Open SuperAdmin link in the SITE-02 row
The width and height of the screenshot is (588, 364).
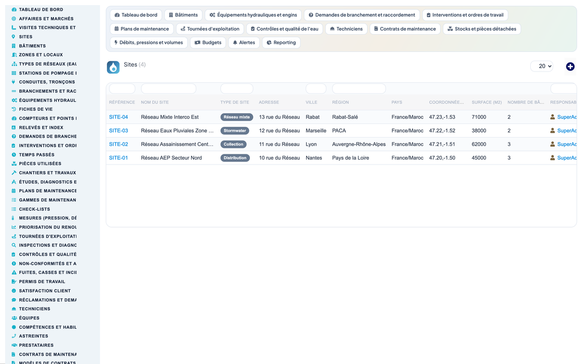567,144
